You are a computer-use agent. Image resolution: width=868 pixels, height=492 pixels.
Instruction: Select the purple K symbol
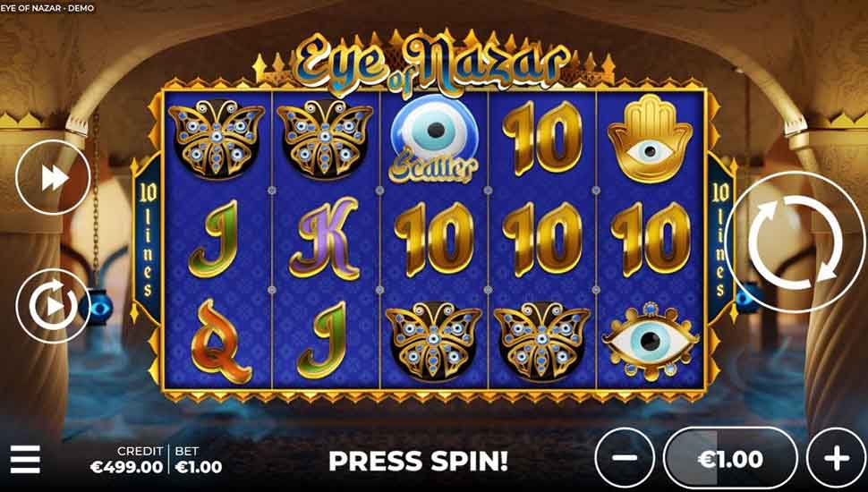326,238
